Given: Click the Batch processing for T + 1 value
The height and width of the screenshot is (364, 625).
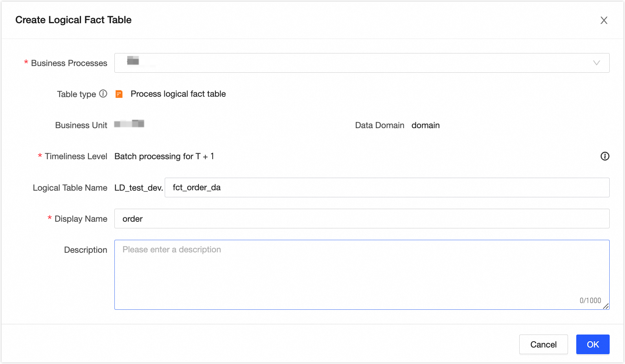Looking at the screenshot, I should (x=164, y=156).
